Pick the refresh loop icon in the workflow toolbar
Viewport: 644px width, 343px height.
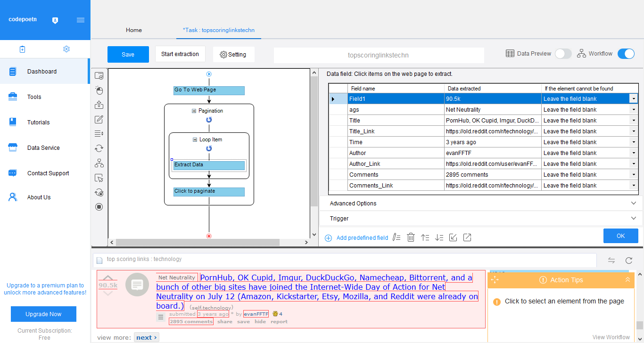click(99, 148)
